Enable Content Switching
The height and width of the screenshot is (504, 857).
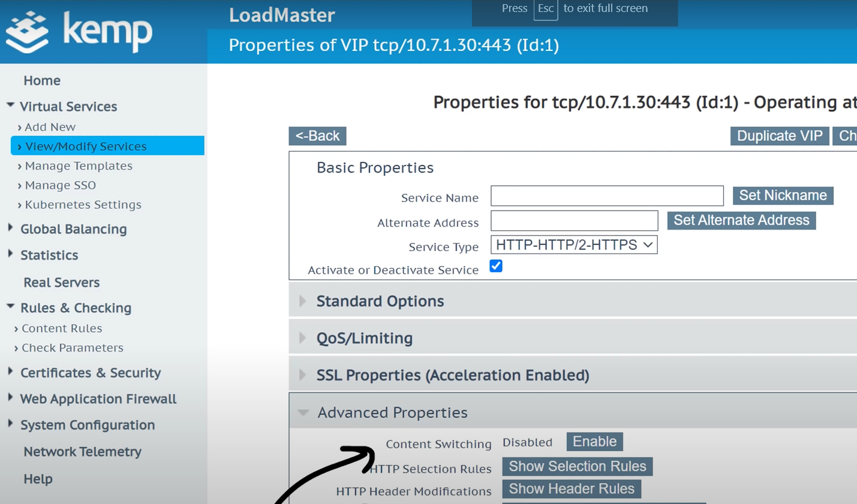tap(594, 442)
